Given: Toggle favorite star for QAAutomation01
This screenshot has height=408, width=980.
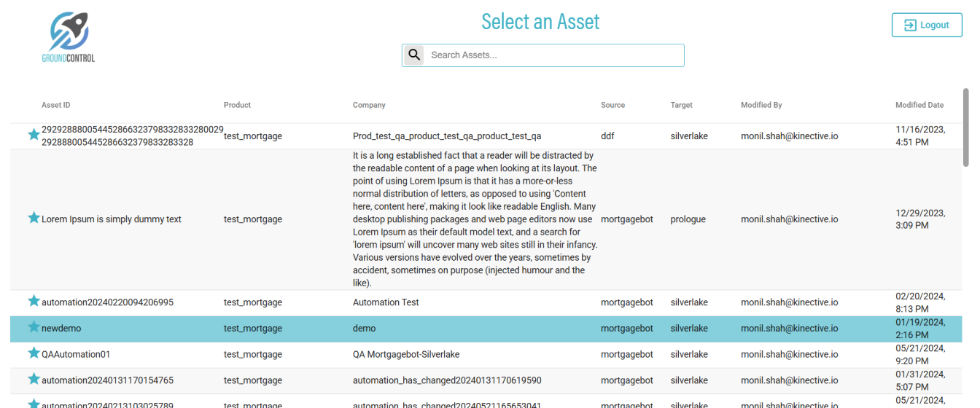Looking at the screenshot, I should pyautogui.click(x=34, y=353).
